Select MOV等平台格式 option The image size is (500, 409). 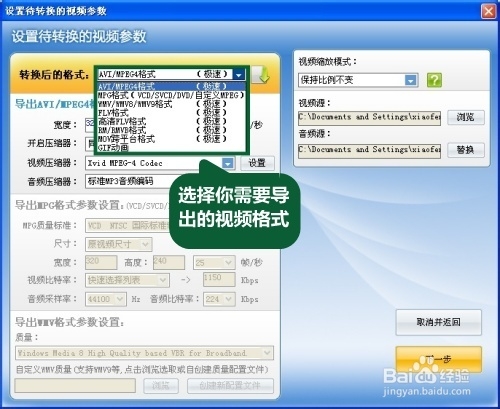click(171, 138)
